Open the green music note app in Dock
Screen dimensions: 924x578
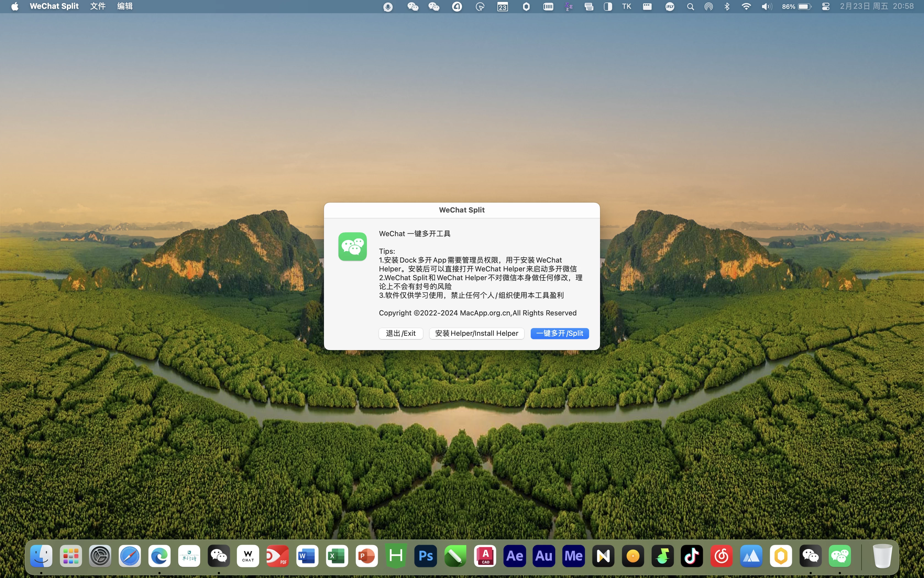click(x=662, y=556)
